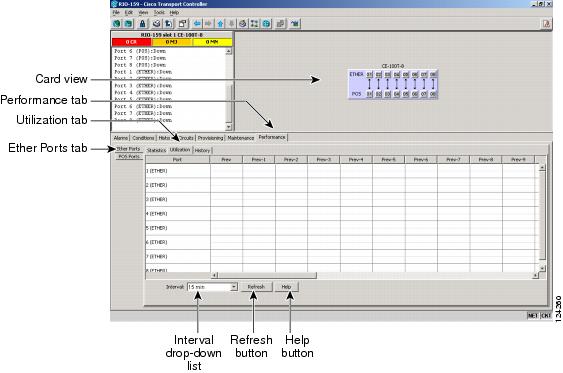Click the blue up arrow parent view icon
Image resolution: width=563 pixels, height=373 pixels.
[220, 24]
